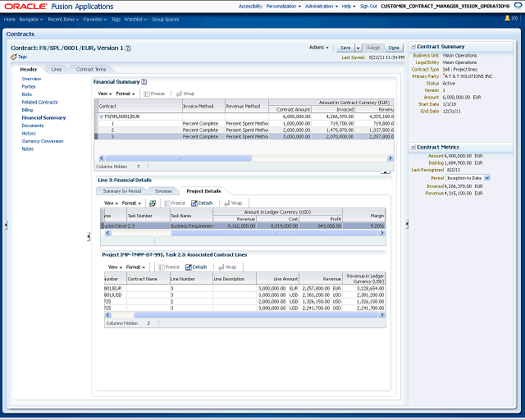
Task: Click the Group Spaces link
Action: (x=166, y=20)
